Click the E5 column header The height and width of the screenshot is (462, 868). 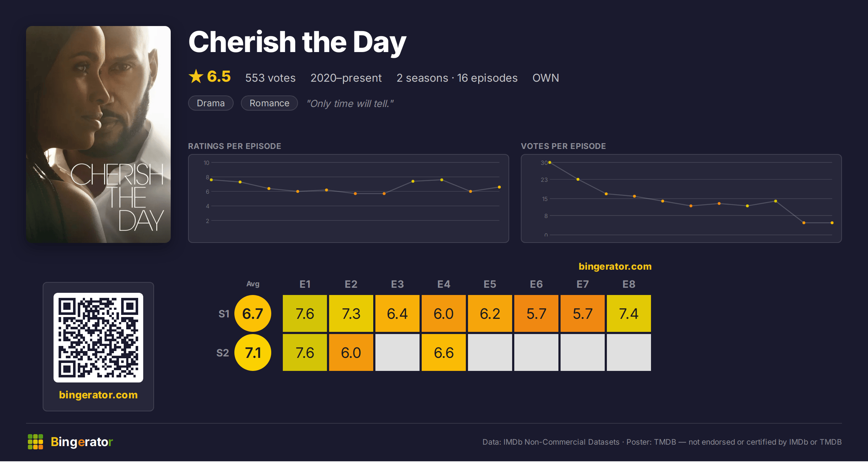point(490,284)
